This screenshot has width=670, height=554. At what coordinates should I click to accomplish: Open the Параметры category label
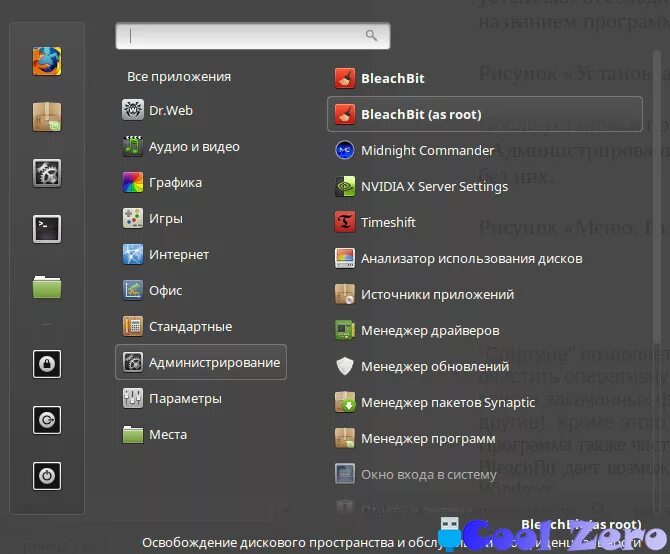pos(185,399)
